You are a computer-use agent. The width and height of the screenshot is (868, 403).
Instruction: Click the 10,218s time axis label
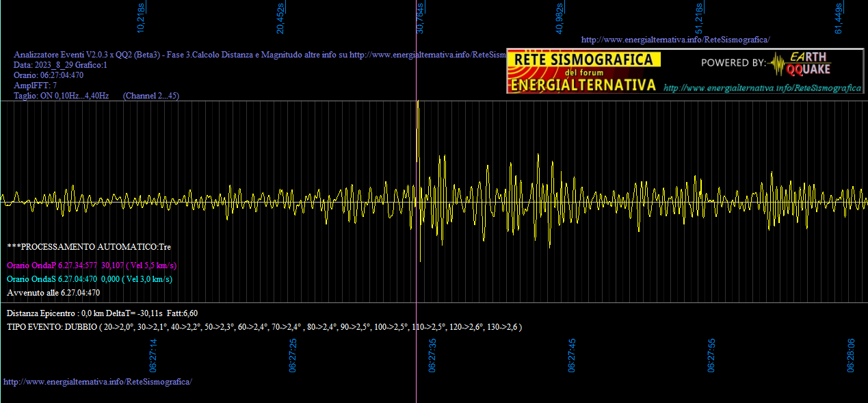(x=141, y=18)
